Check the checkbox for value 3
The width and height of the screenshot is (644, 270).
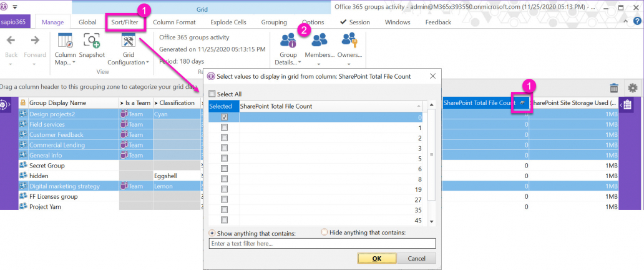click(x=224, y=148)
